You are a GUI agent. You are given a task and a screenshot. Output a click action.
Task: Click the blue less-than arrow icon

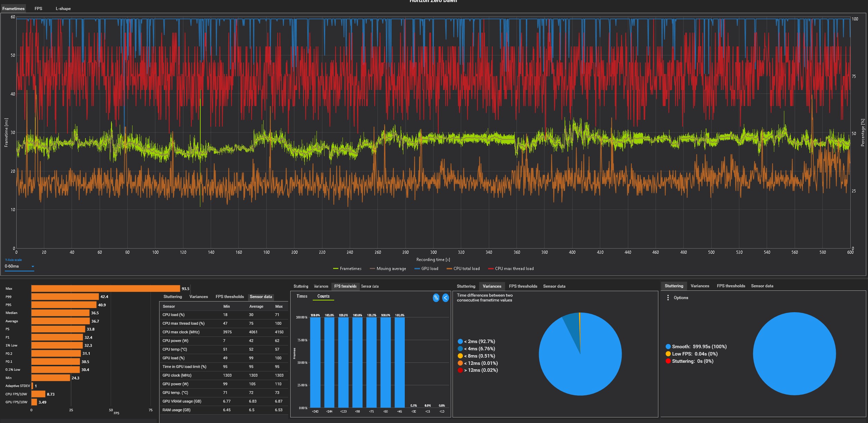tap(446, 298)
